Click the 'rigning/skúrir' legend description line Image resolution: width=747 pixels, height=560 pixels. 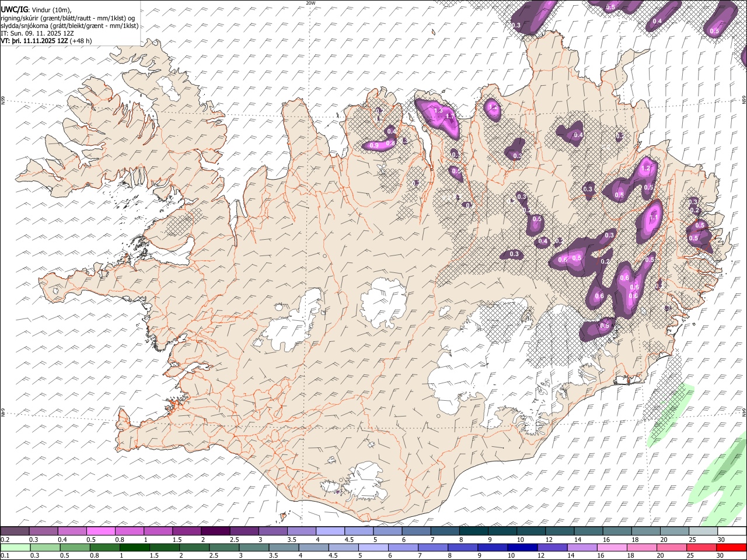[68, 18]
